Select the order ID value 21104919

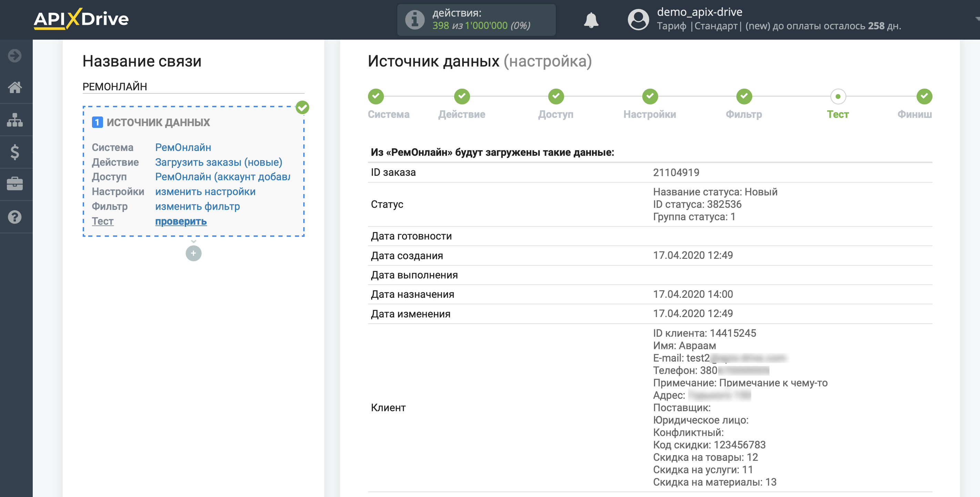tap(676, 172)
